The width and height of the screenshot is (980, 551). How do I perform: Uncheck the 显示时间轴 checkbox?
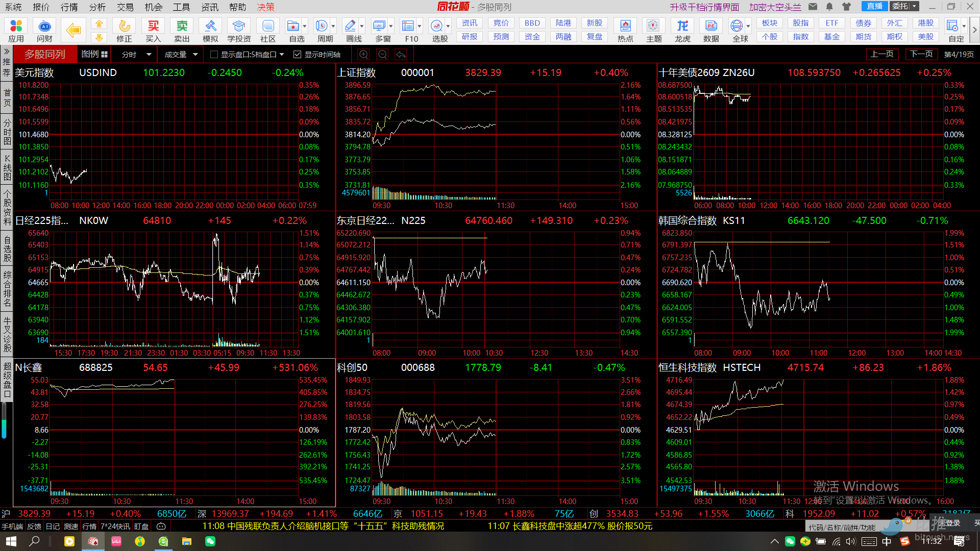tap(298, 55)
